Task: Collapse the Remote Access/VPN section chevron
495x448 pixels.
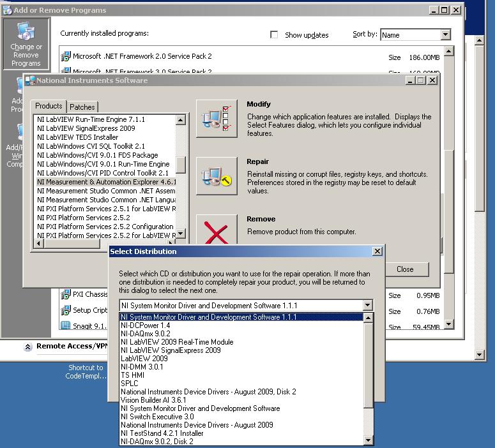Action: click(27, 347)
